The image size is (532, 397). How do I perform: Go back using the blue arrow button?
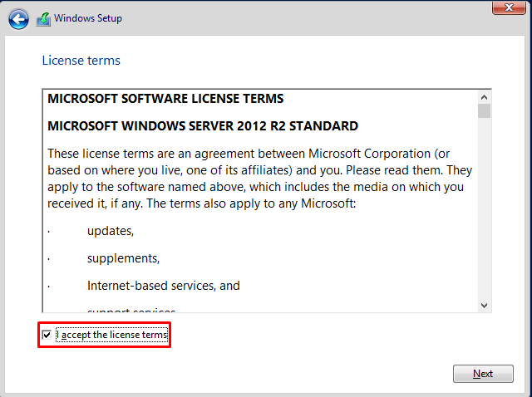[x=18, y=19]
